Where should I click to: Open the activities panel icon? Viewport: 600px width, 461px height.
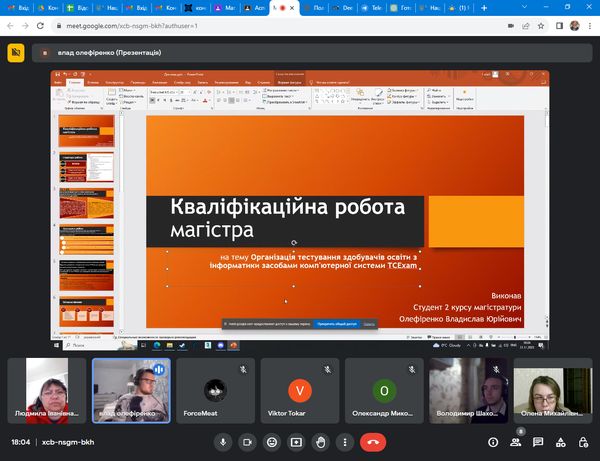(560, 441)
